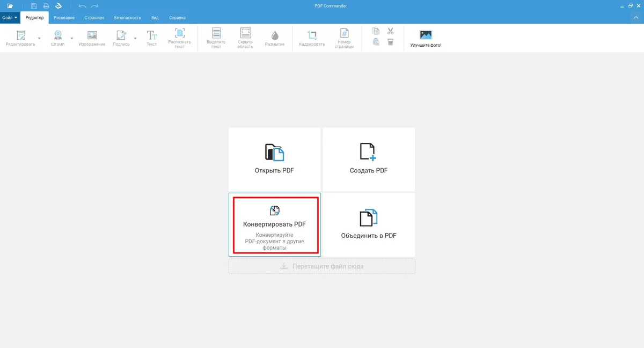This screenshot has width=644, height=348.
Task: Click the Перетащите файл сюда drop area
Action: pos(321,266)
